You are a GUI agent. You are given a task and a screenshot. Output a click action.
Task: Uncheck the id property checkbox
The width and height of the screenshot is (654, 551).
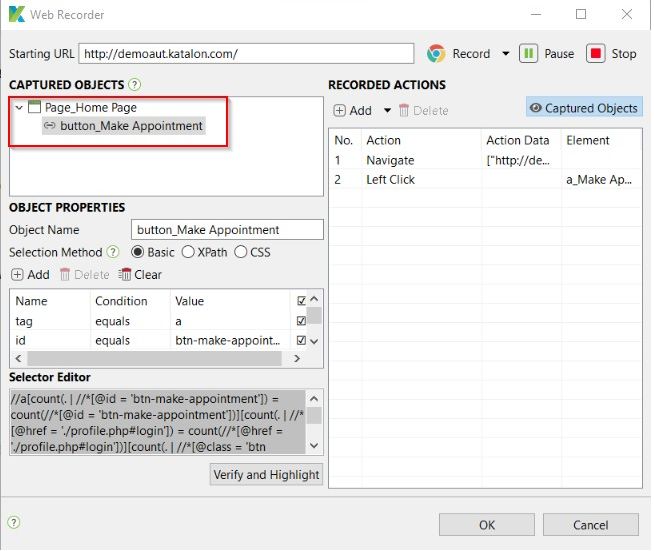coord(301,340)
